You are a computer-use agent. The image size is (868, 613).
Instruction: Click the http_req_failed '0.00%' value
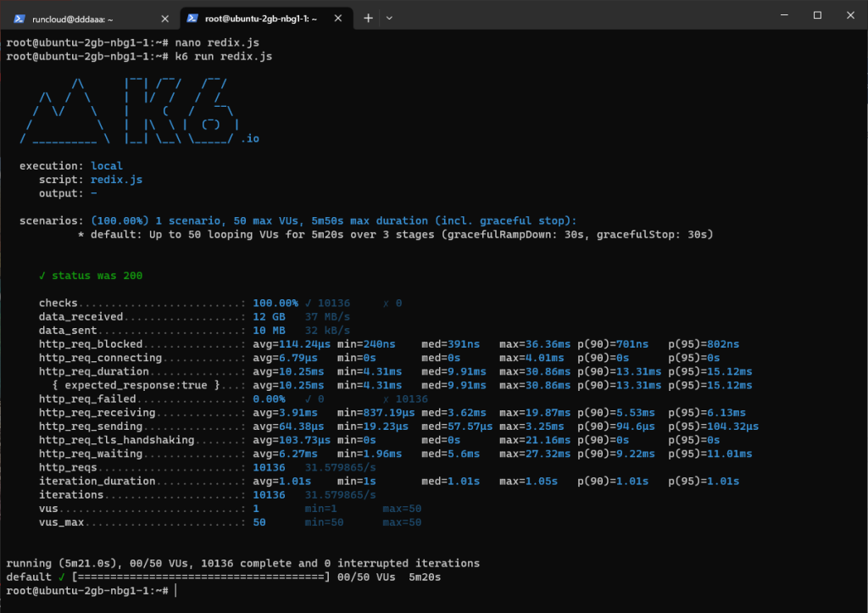[x=269, y=399]
